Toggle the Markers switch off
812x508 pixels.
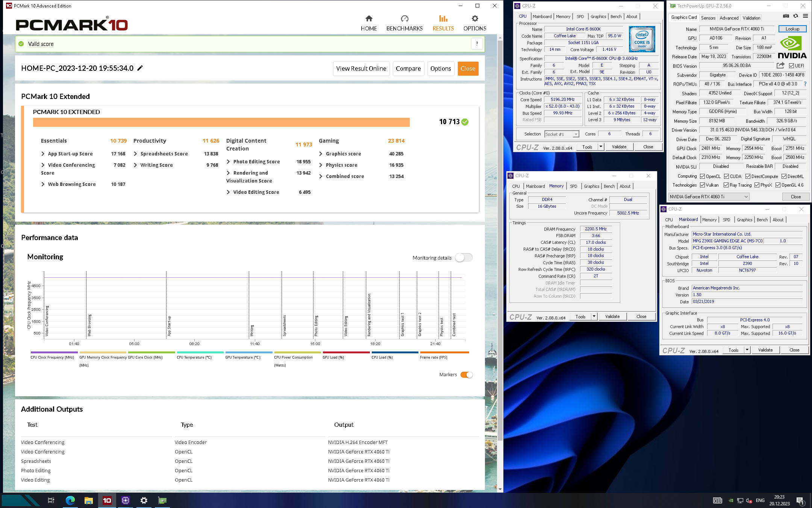(467, 375)
